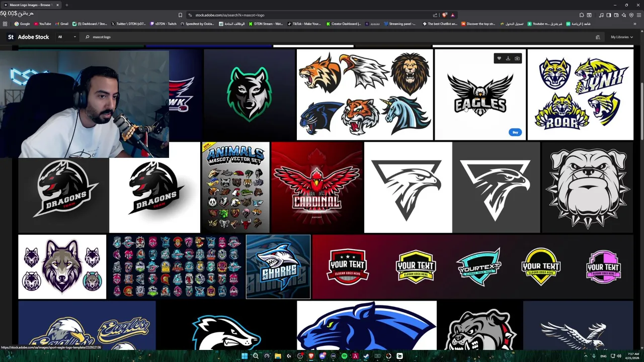Open the Eagles black wing logo thumbnail
Screen dimensions: 644x362
click(x=480, y=94)
